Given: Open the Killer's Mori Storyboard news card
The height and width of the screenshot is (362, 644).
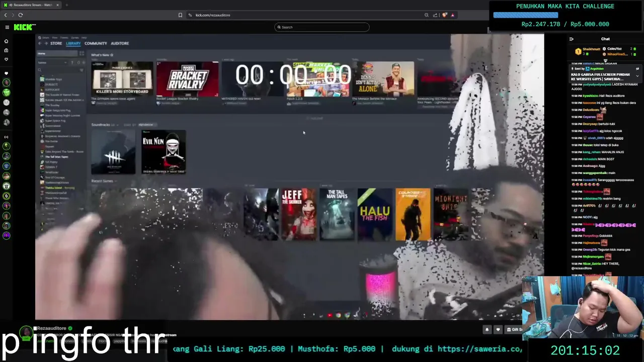Looking at the screenshot, I should click(x=122, y=79).
